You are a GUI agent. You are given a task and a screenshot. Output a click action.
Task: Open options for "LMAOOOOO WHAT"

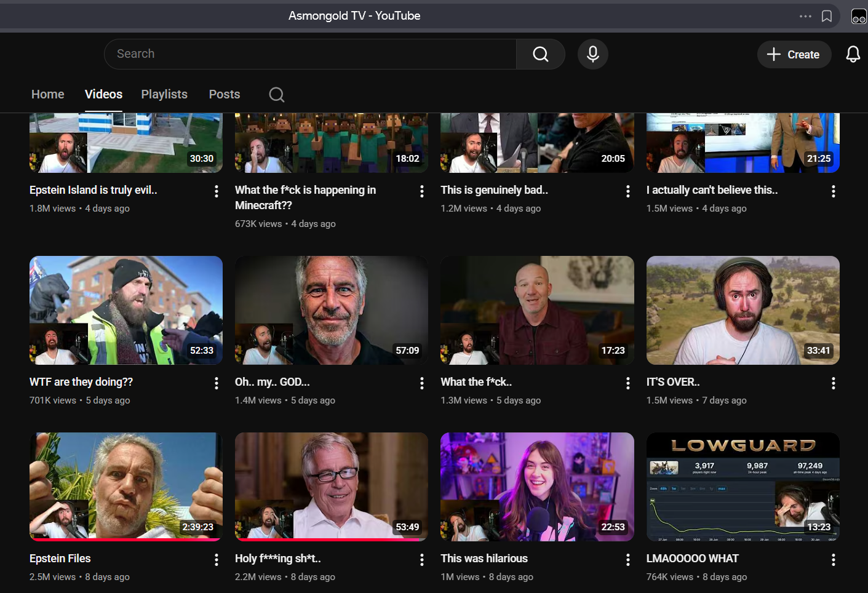pyautogui.click(x=834, y=560)
